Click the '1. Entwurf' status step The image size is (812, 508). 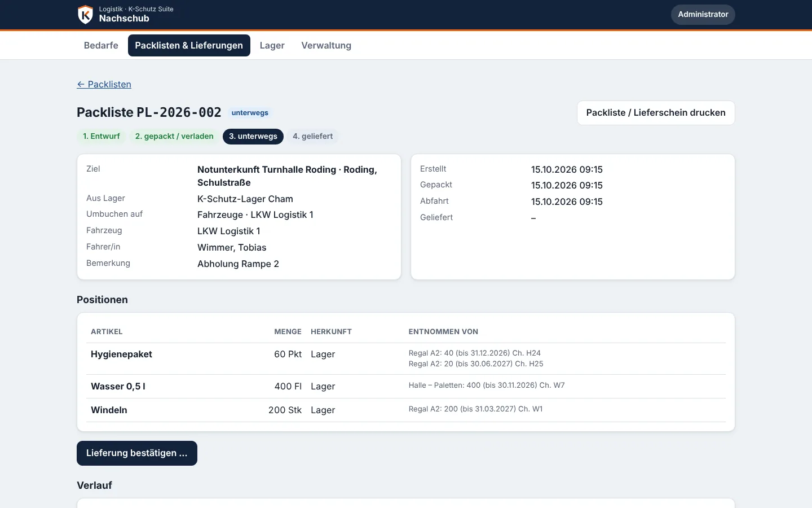pyautogui.click(x=101, y=137)
